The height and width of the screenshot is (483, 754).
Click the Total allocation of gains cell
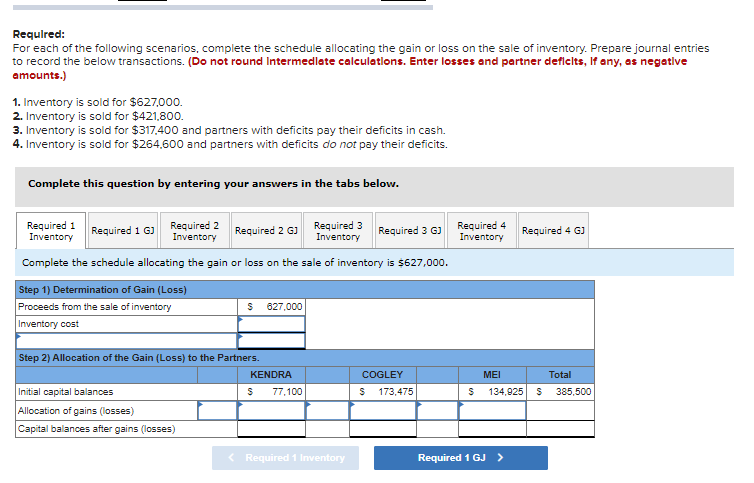(561, 410)
